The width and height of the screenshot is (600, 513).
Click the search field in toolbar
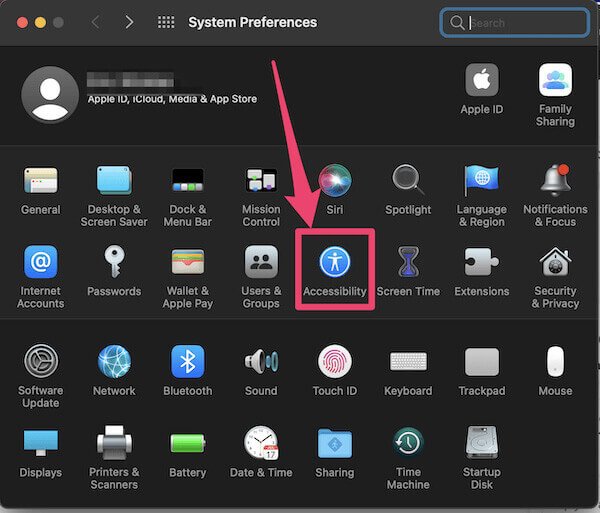(514, 23)
